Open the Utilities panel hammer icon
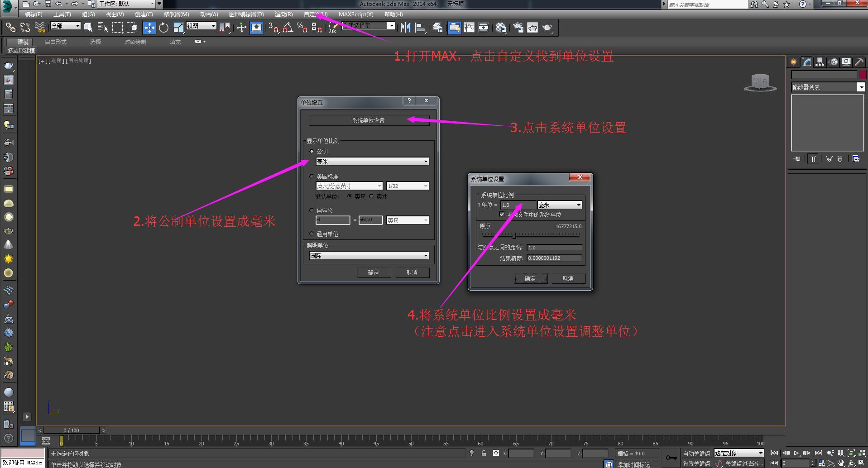The image size is (868, 468). (859, 62)
